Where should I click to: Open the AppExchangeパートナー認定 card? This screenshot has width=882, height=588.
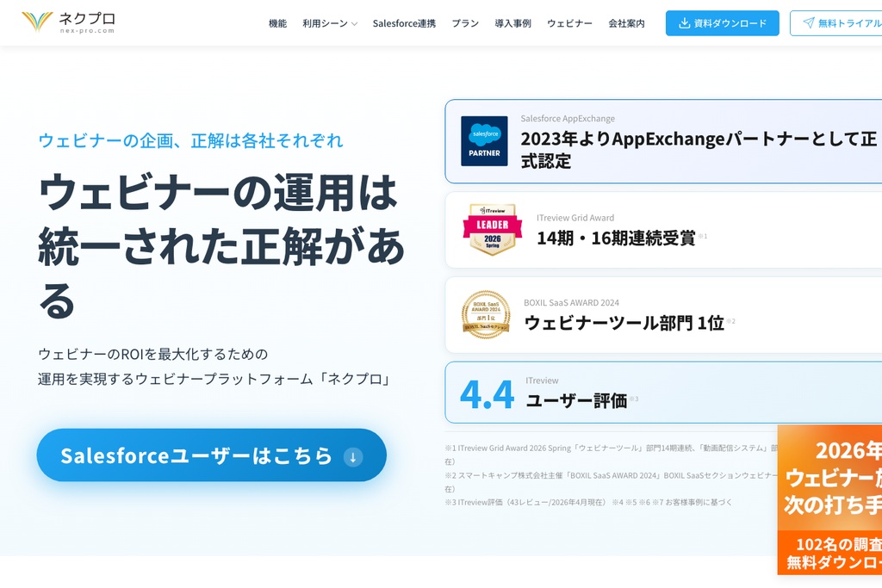(x=663, y=142)
